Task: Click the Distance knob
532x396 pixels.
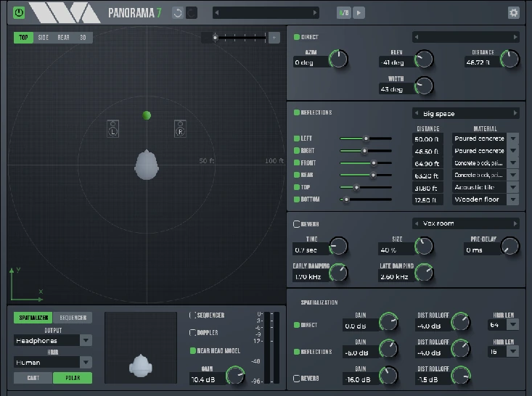Action: click(x=510, y=59)
